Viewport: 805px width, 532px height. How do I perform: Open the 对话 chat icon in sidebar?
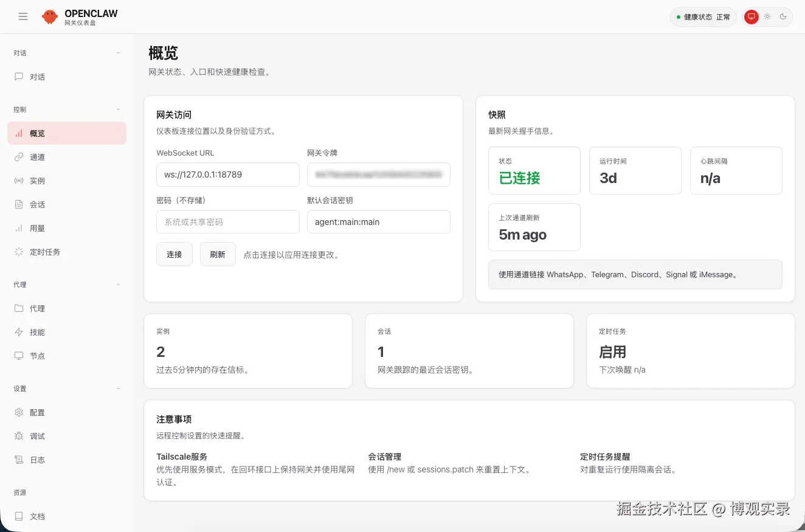(19, 77)
